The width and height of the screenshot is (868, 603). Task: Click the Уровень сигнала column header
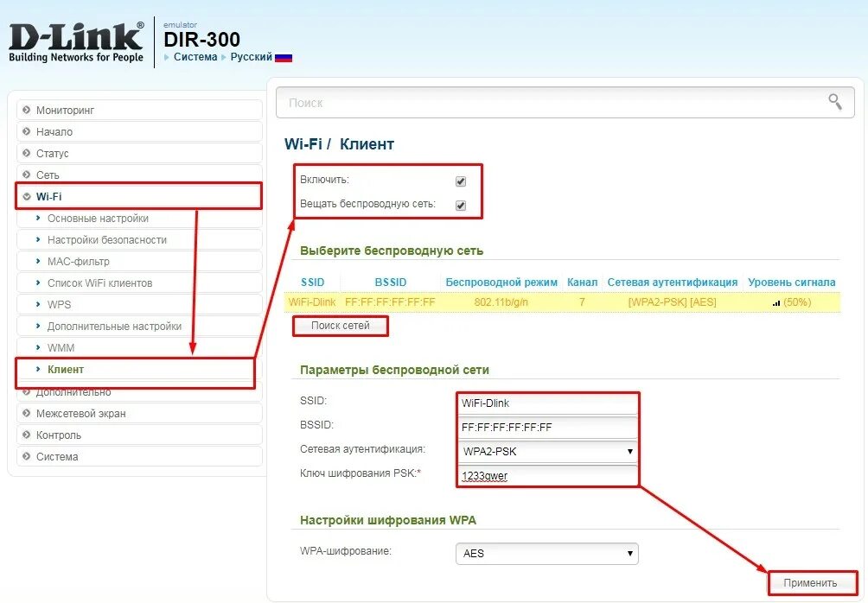click(792, 282)
